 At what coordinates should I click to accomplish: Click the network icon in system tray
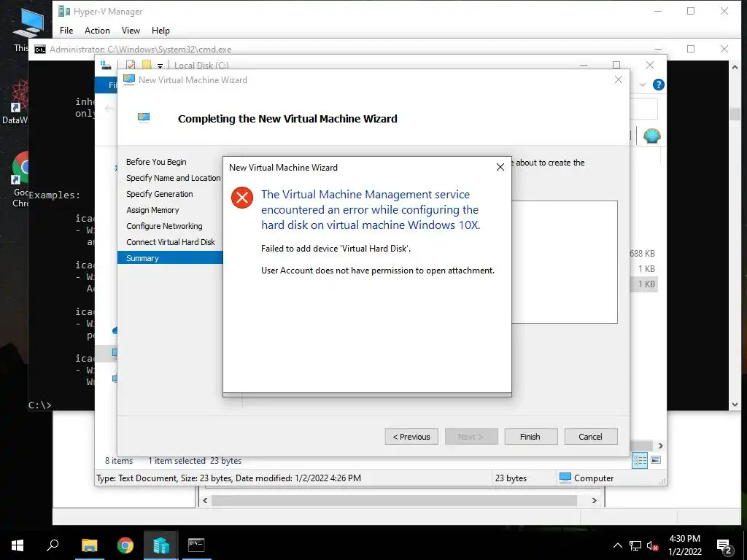tap(635, 546)
